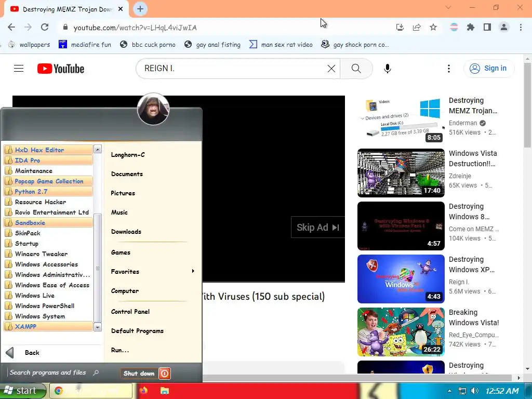532x399 pixels.
Task: Go Back to the main Start menu
Action: (x=23, y=353)
